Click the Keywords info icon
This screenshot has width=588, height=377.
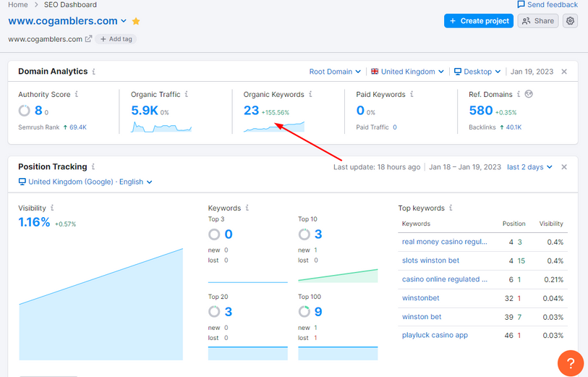(247, 208)
